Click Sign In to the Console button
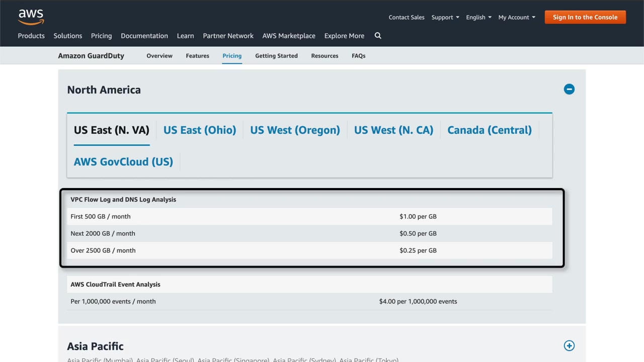 (x=585, y=17)
